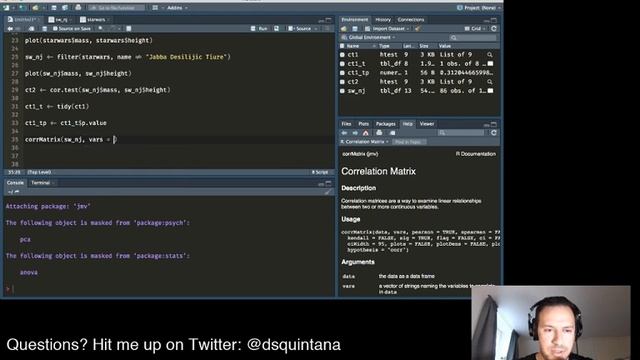
Task: Open the Viewer tab
Action: click(x=427, y=124)
